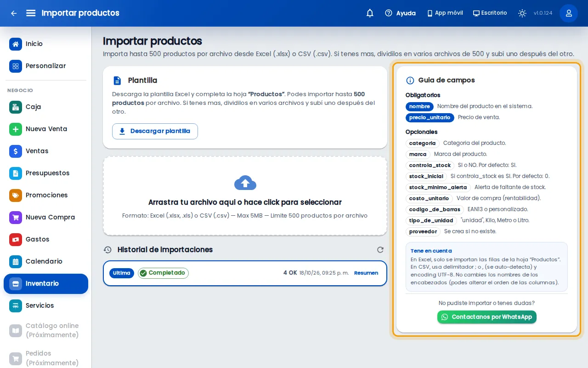Click the Servicios icon in sidebar
Screen dimensions: 588x368
click(x=16, y=306)
